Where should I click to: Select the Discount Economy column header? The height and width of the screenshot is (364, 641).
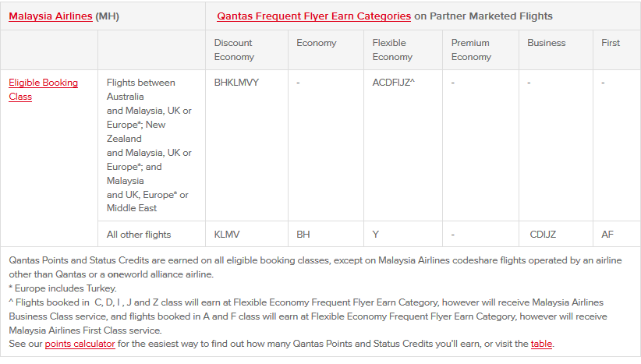[234, 50]
